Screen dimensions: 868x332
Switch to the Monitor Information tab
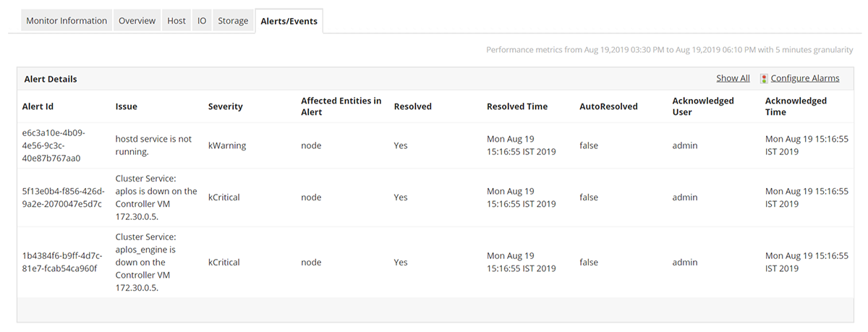67,21
